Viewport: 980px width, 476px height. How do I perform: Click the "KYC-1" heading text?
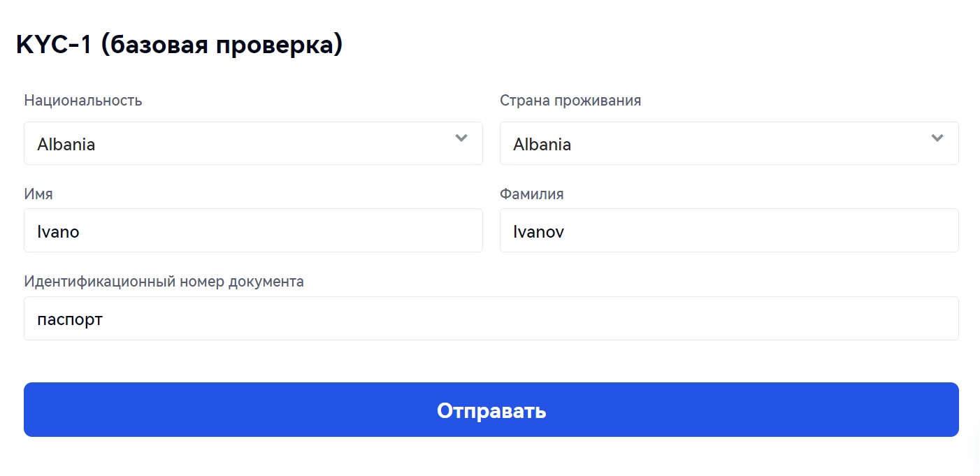(x=54, y=45)
